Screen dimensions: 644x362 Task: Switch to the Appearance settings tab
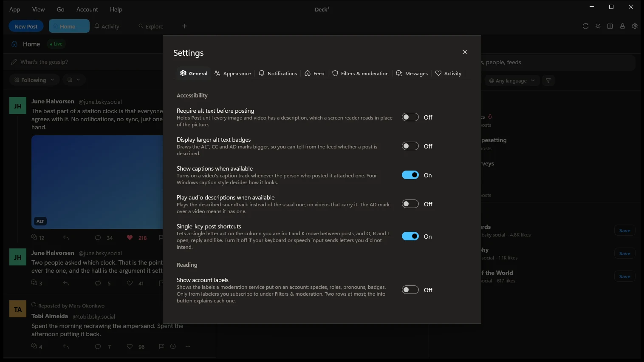tap(233, 73)
